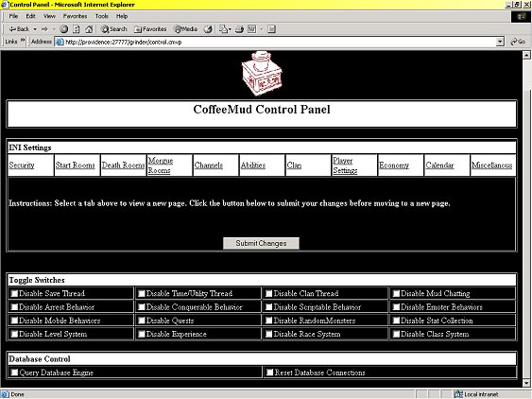Check Disable Experience
The height and width of the screenshot is (399, 532).
tap(142, 334)
